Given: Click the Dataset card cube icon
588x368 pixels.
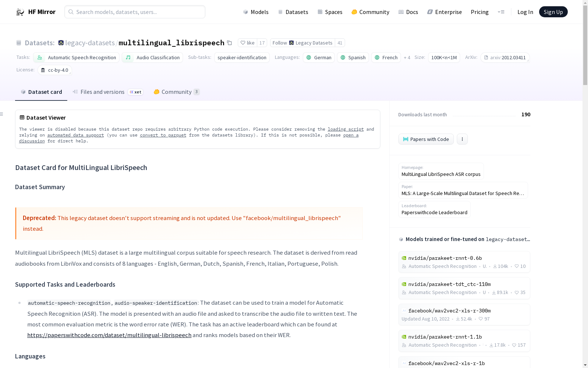Looking at the screenshot, I should (23, 92).
